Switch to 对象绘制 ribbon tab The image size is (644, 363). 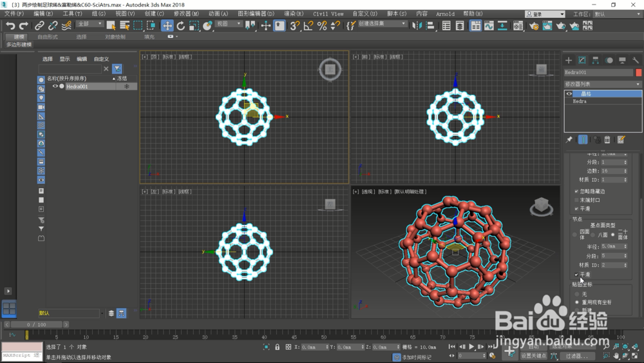(115, 37)
